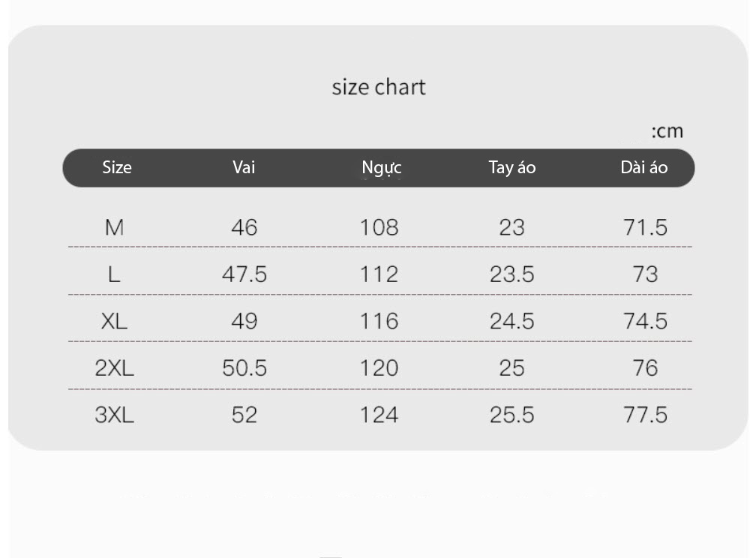Viewport: 756px width, 558px height.
Task: Select the Size column header
Action: (x=117, y=167)
